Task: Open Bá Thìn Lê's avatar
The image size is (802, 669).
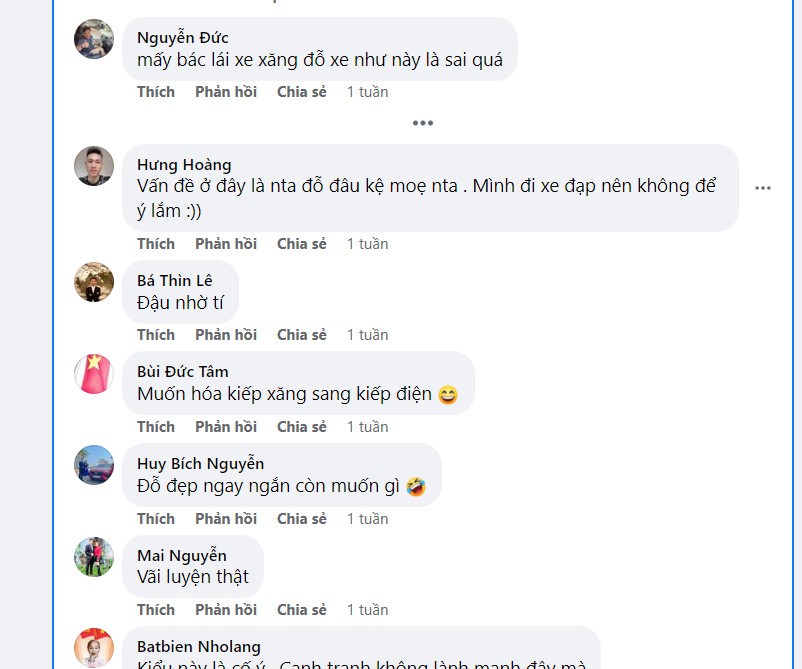Action: (x=94, y=282)
